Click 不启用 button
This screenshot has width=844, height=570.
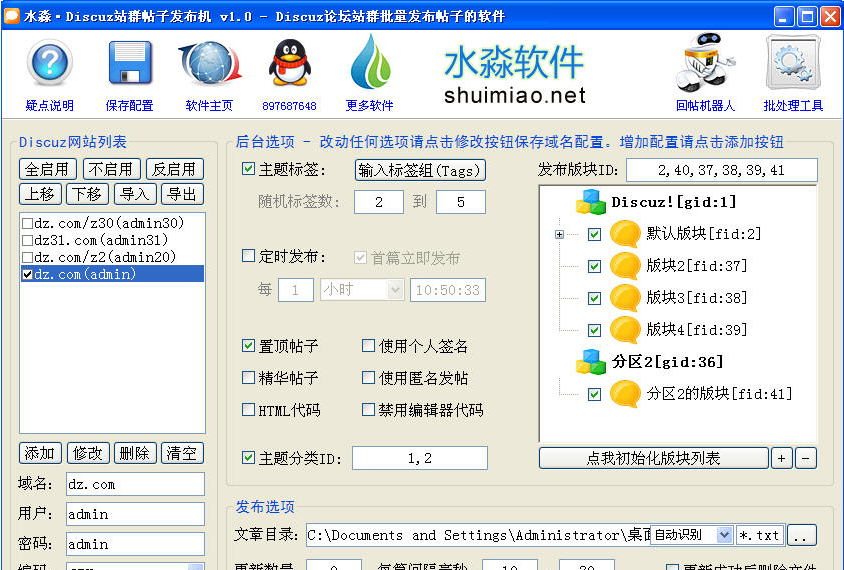(x=111, y=170)
